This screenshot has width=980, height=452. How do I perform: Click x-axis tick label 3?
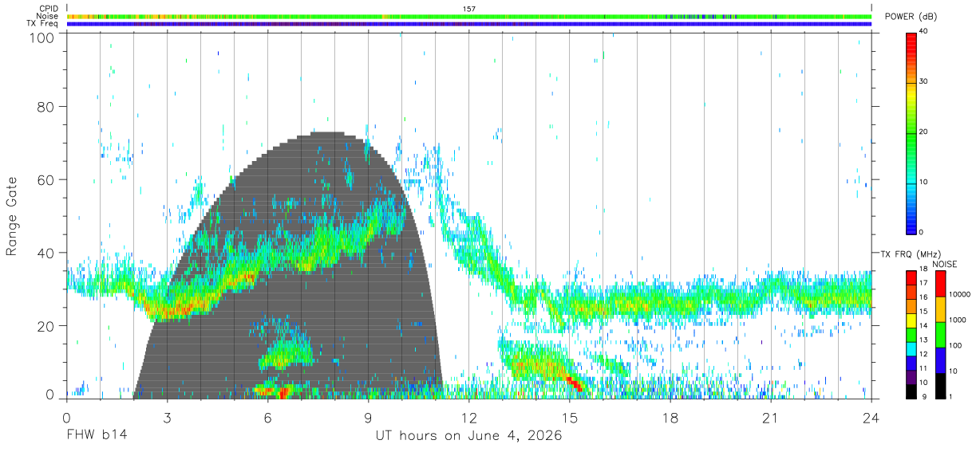coord(167,418)
